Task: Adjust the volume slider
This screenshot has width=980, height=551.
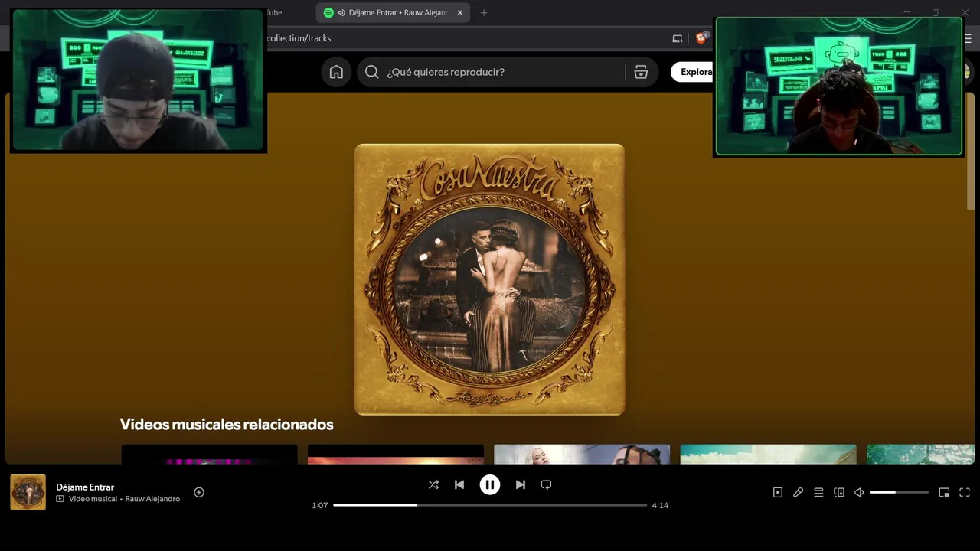Action: point(899,493)
